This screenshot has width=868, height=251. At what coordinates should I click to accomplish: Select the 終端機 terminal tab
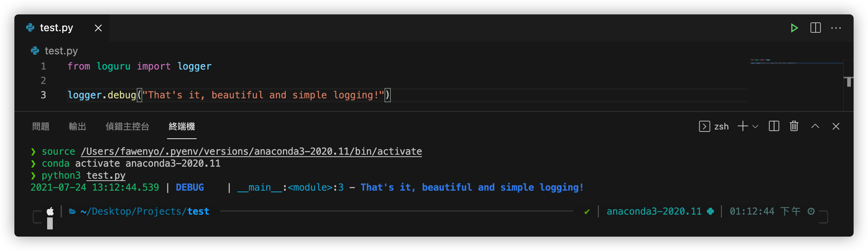pos(182,127)
